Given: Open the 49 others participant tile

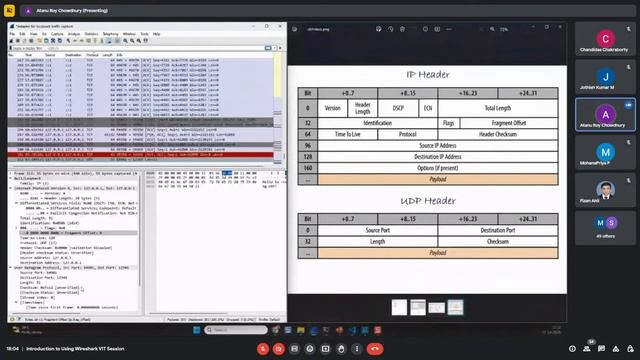Looking at the screenshot, I should [x=605, y=228].
